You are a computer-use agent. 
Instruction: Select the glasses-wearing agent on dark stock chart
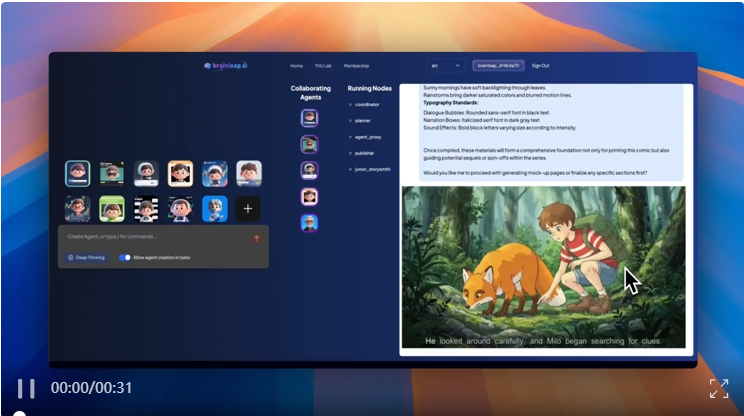coord(78,209)
